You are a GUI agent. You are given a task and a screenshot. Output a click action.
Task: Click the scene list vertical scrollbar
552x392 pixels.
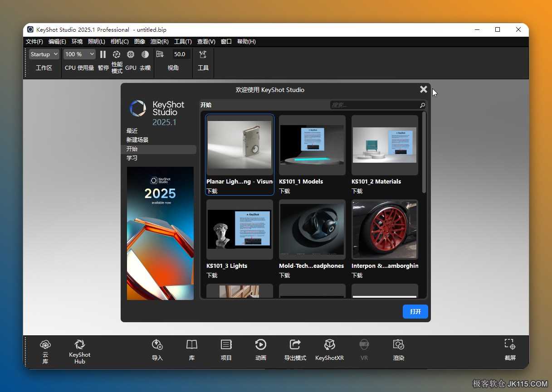[x=424, y=152]
